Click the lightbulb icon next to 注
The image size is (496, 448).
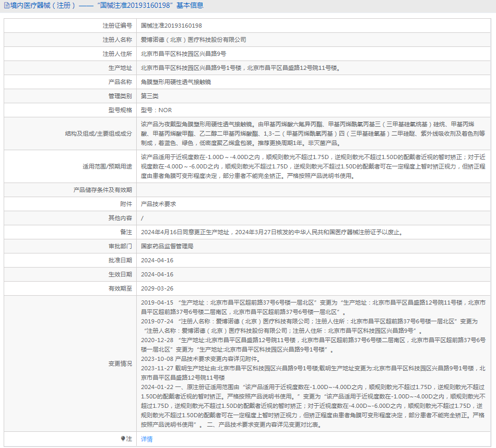point(123,439)
